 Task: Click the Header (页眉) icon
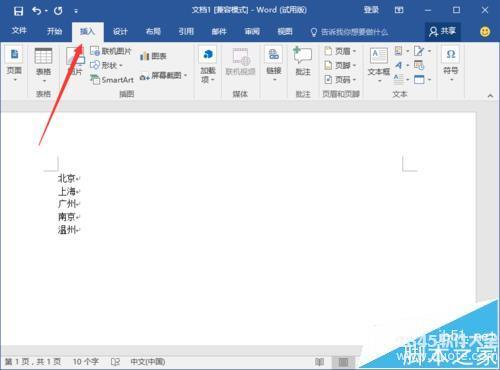328,51
